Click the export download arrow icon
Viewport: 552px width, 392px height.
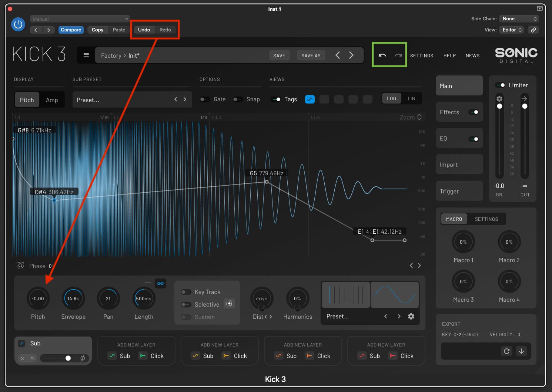coord(521,351)
